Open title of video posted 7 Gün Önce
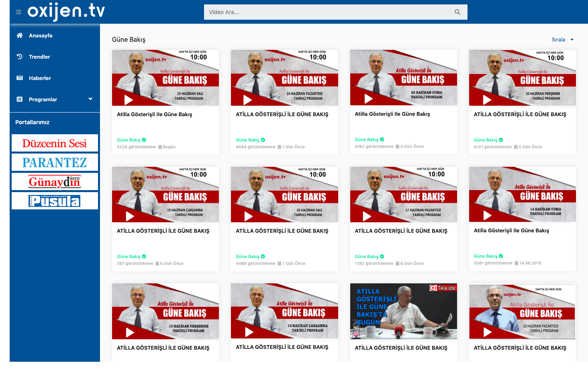 point(282,231)
